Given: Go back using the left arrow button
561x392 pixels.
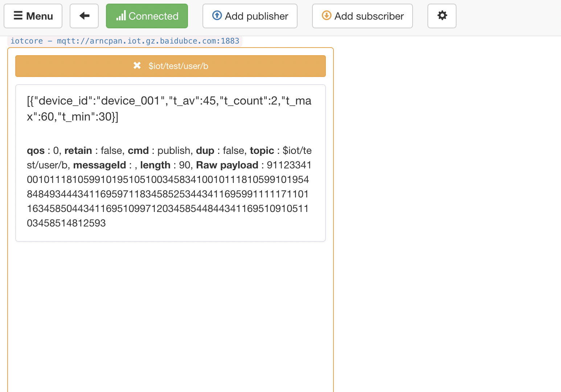Looking at the screenshot, I should click(84, 16).
